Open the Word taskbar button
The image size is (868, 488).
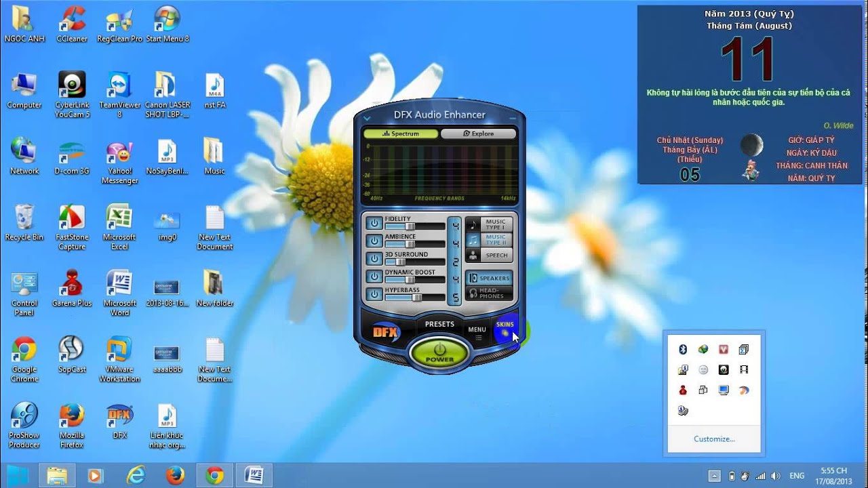coord(254,476)
